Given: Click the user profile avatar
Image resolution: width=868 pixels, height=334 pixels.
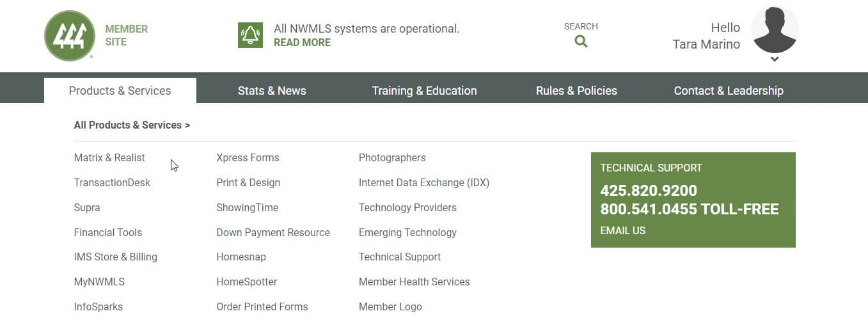Looking at the screenshot, I should [x=775, y=30].
